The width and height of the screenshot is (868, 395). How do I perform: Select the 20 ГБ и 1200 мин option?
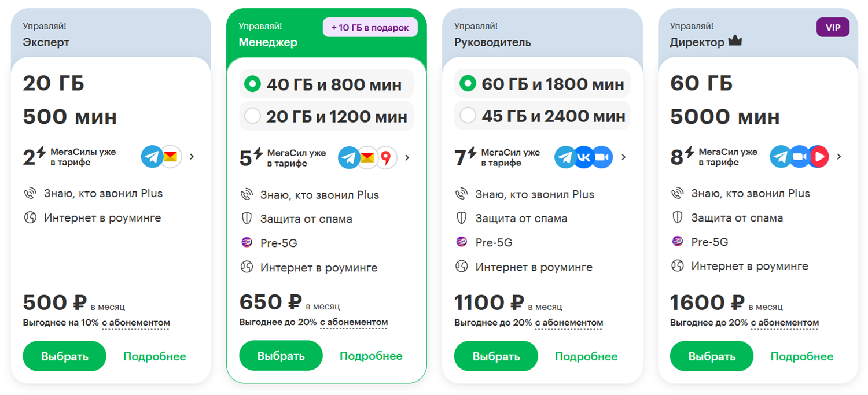252,116
